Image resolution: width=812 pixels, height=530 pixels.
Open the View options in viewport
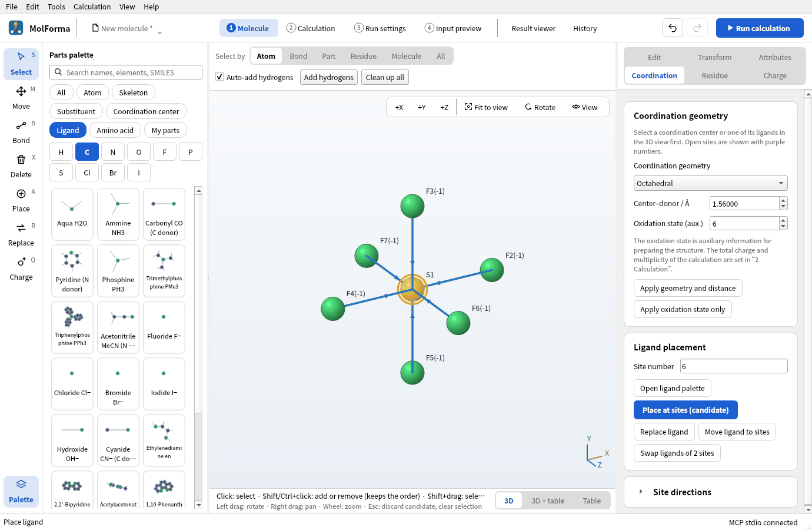[584, 107]
